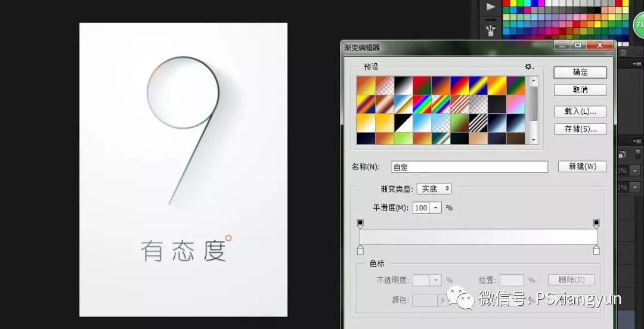
Task: Open the Actions panel play icon
Action: tap(491, 7)
